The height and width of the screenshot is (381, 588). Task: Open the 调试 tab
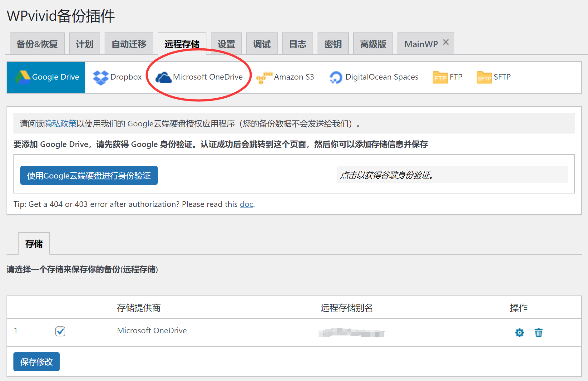(x=262, y=44)
